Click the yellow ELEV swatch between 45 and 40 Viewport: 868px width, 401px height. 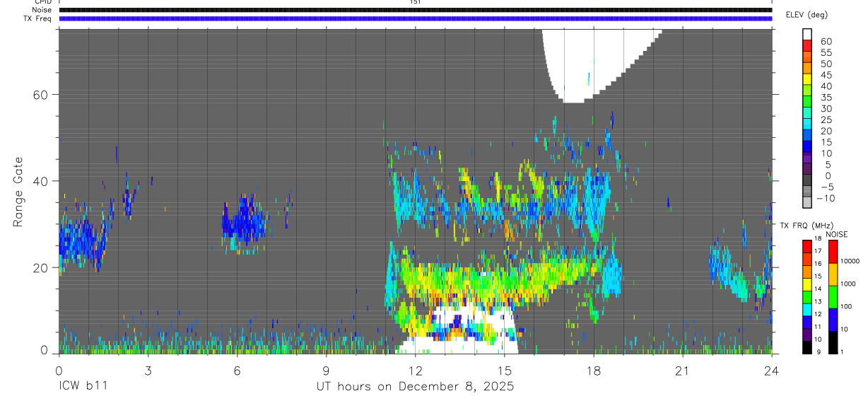click(x=807, y=79)
